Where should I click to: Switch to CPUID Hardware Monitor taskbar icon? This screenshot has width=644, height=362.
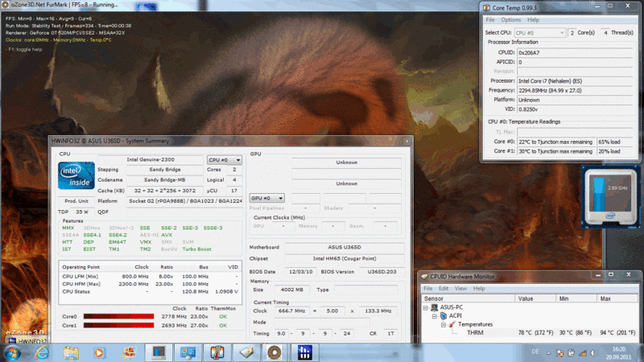click(246, 352)
